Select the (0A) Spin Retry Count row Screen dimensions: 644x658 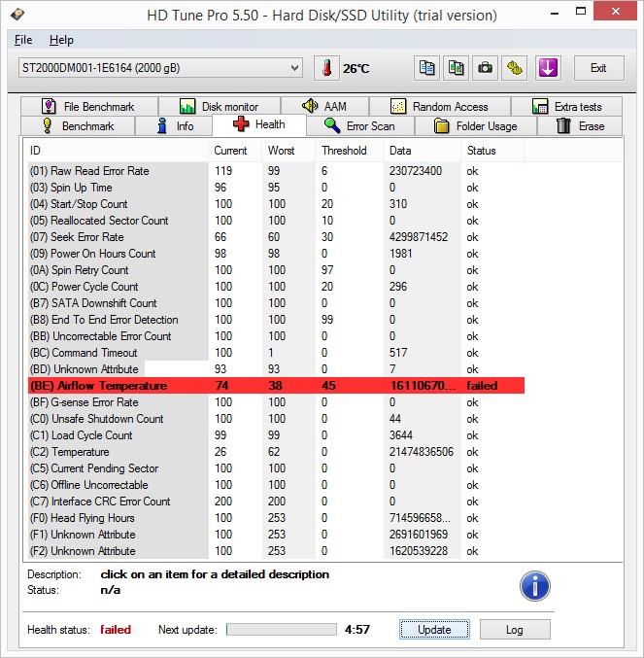pos(276,270)
